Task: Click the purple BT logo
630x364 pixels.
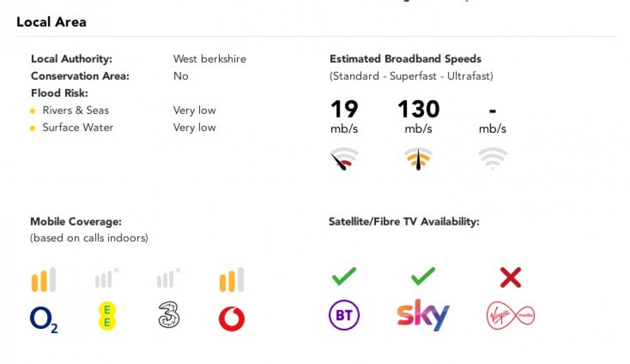Action: pyautogui.click(x=344, y=315)
